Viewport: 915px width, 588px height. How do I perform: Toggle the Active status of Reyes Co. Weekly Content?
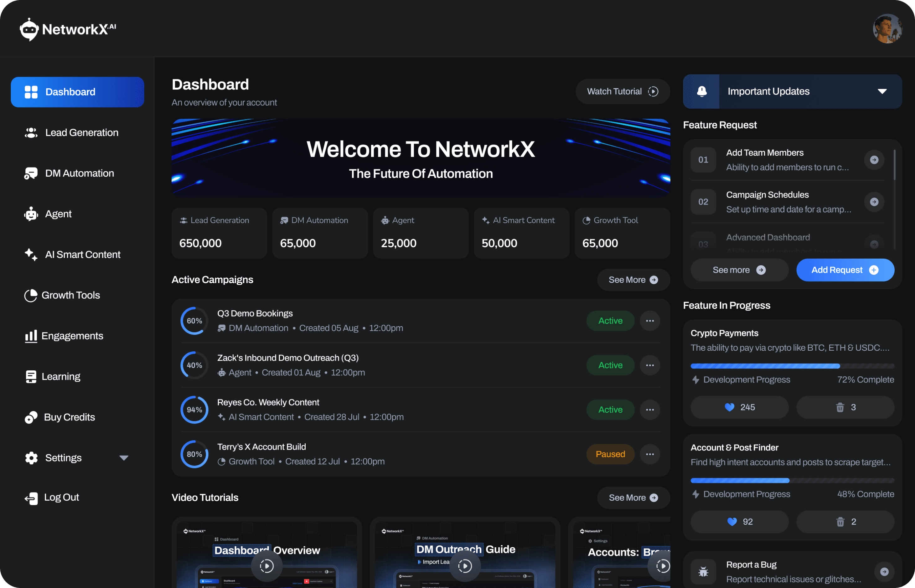click(610, 410)
